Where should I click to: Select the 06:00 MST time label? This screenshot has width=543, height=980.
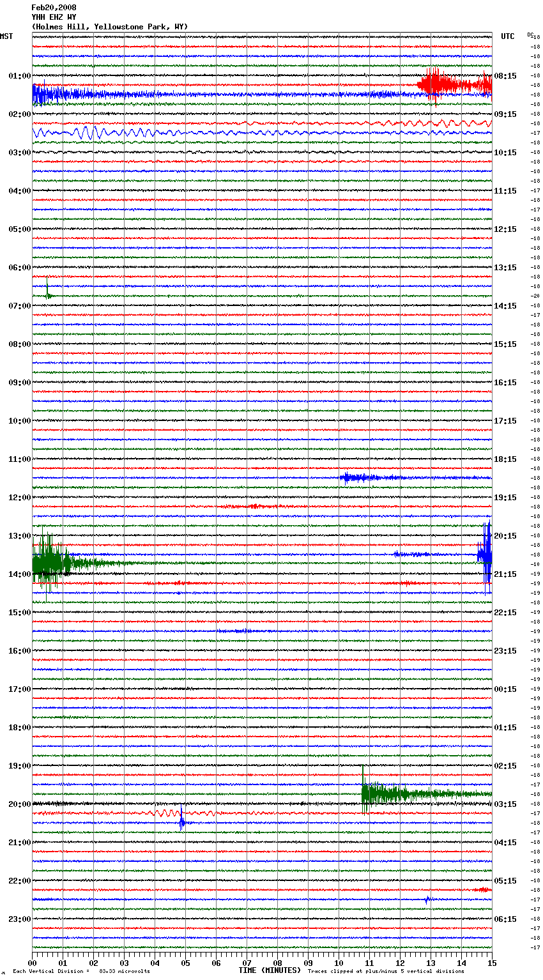(x=20, y=268)
